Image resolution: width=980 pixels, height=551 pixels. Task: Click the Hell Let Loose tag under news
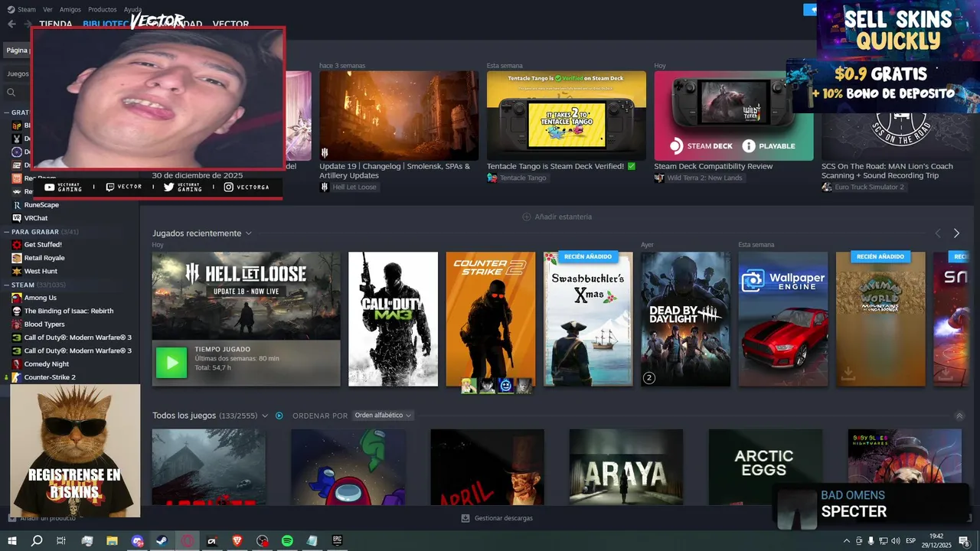coord(348,187)
